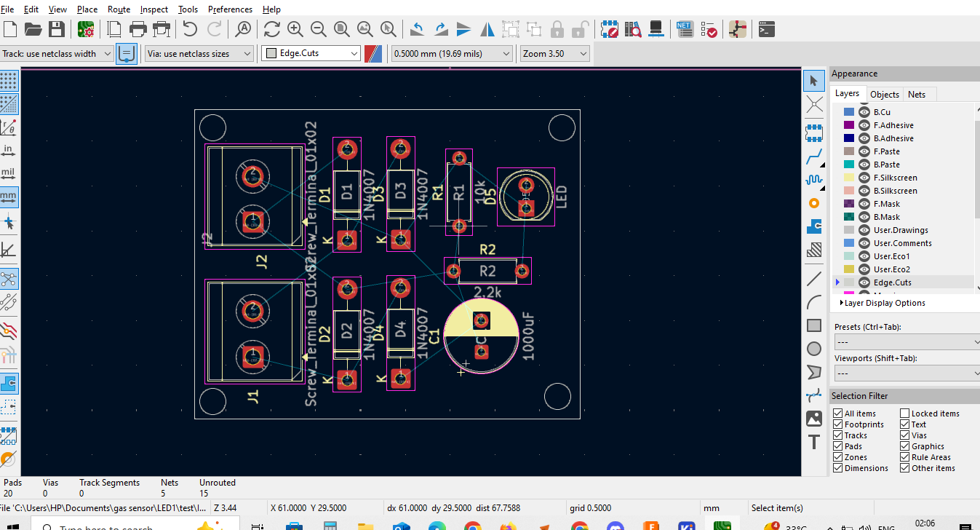Select the Add filled zone tool
The width and height of the screenshot is (980, 530).
814,227
